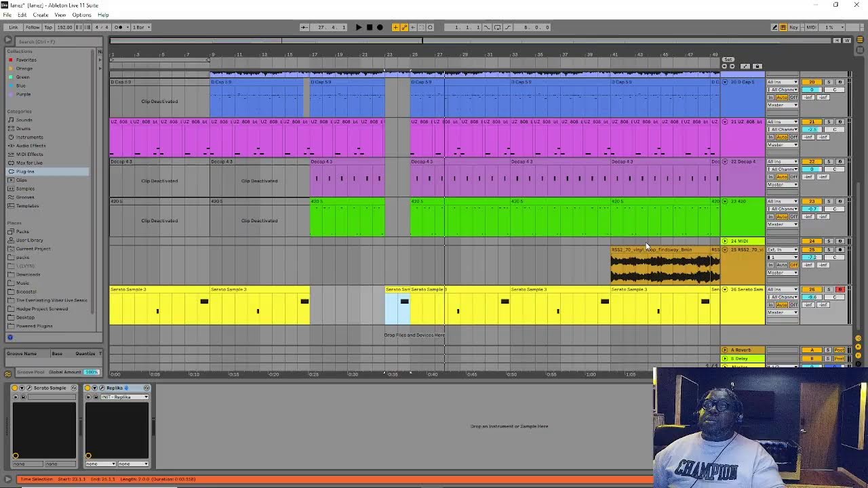Toggle the Loop switch in control bar
Image resolution: width=868 pixels, height=488 pixels.
497,27
